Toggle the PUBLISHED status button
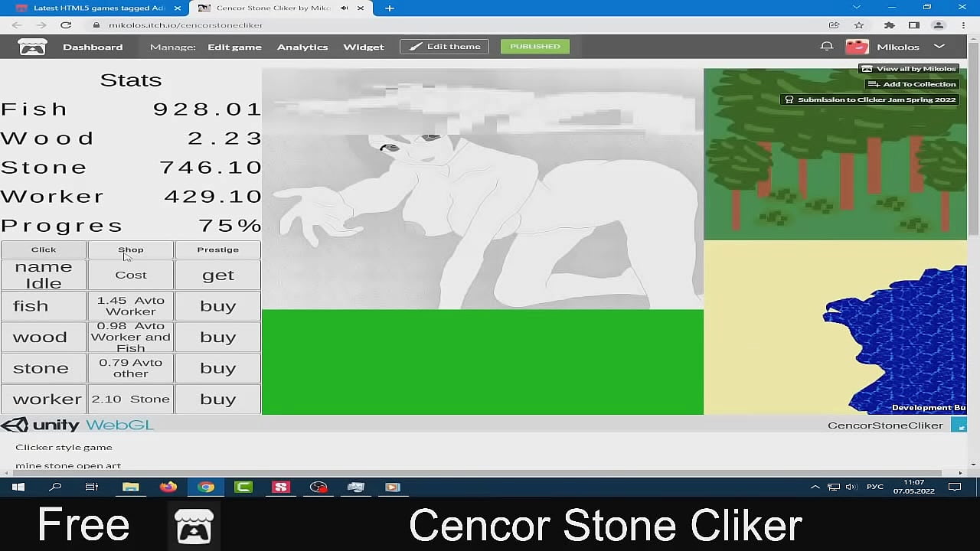980x551 pixels. pyautogui.click(x=534, y=46)
